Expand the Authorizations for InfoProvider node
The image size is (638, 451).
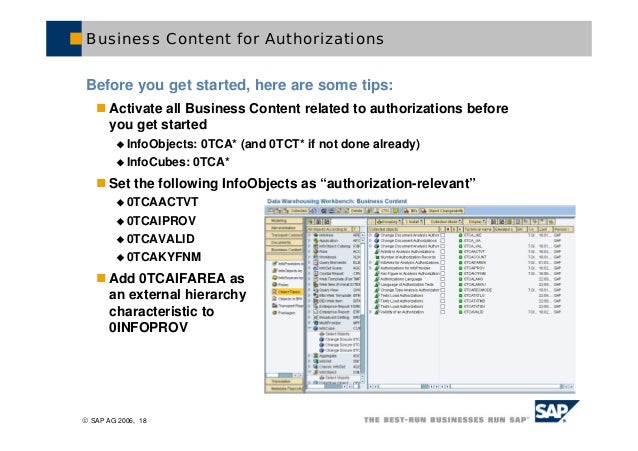pos(371,268)
